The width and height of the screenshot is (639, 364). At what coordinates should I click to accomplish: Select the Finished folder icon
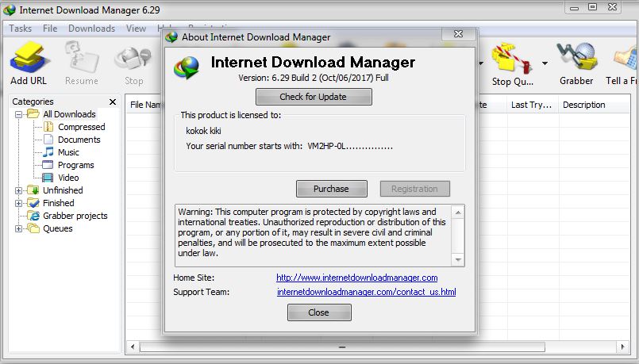click(x=33, y=203)
